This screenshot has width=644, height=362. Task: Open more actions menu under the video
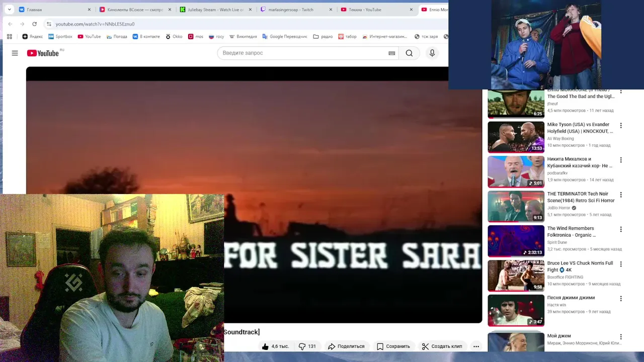[476, 346]
